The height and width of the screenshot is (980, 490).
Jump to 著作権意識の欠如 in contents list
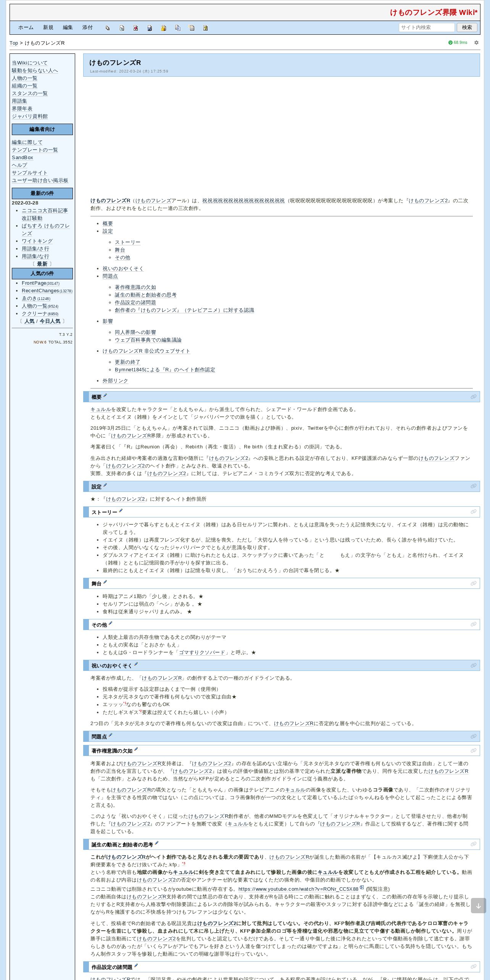click(135, 287)
